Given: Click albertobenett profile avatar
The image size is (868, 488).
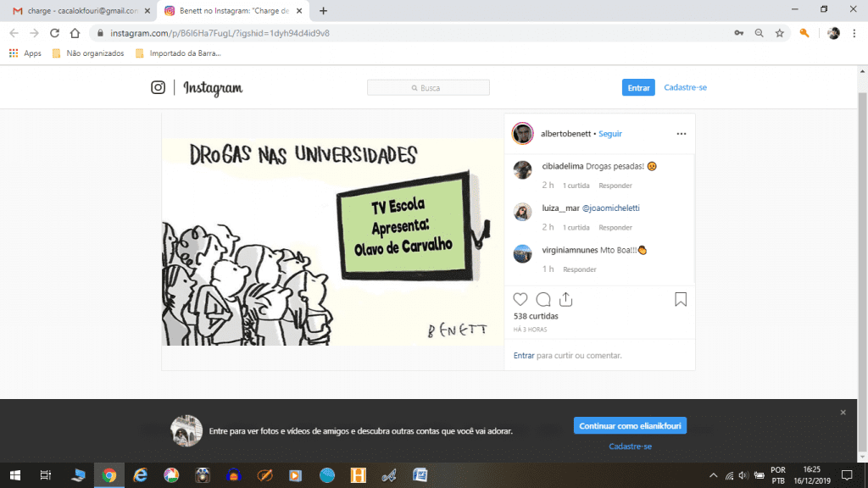Looking at the screenshot, I should pyautogui.click(x=522, y=134).
